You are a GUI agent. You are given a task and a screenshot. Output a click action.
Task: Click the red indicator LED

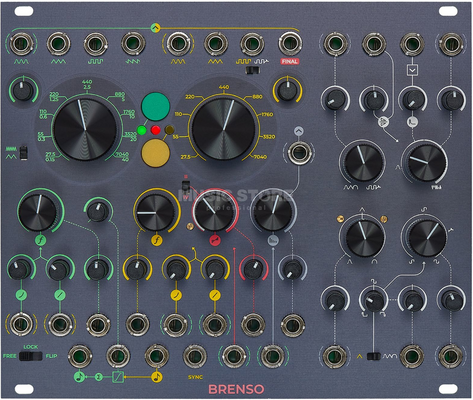tap(155, 130)
